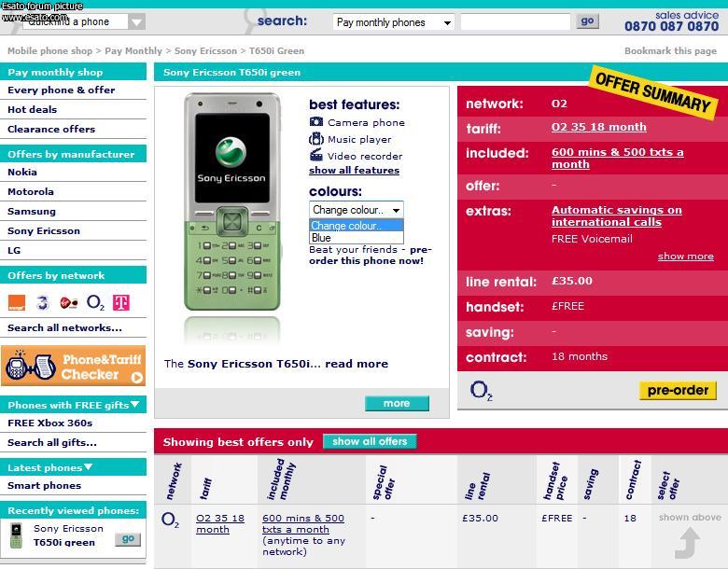This screenshot has height=569, width=728.
Task: Click the Pay monthly shop sidebar header
Action: tap(74, 72)
